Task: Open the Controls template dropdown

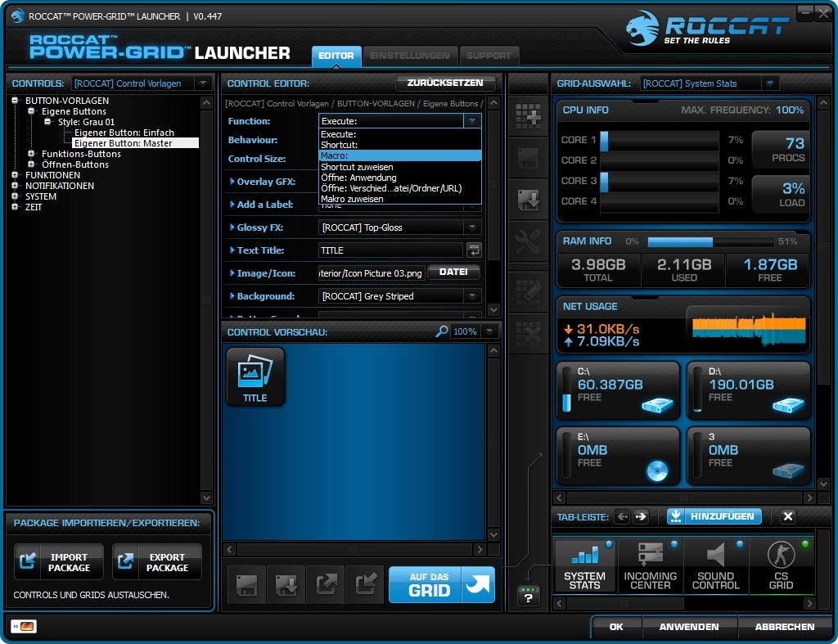Action: tap(203, 83)
